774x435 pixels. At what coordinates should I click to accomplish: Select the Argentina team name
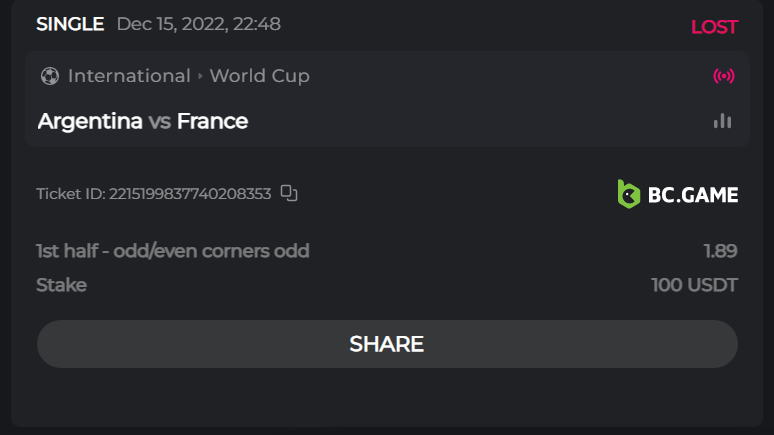(x=90, y=121)
